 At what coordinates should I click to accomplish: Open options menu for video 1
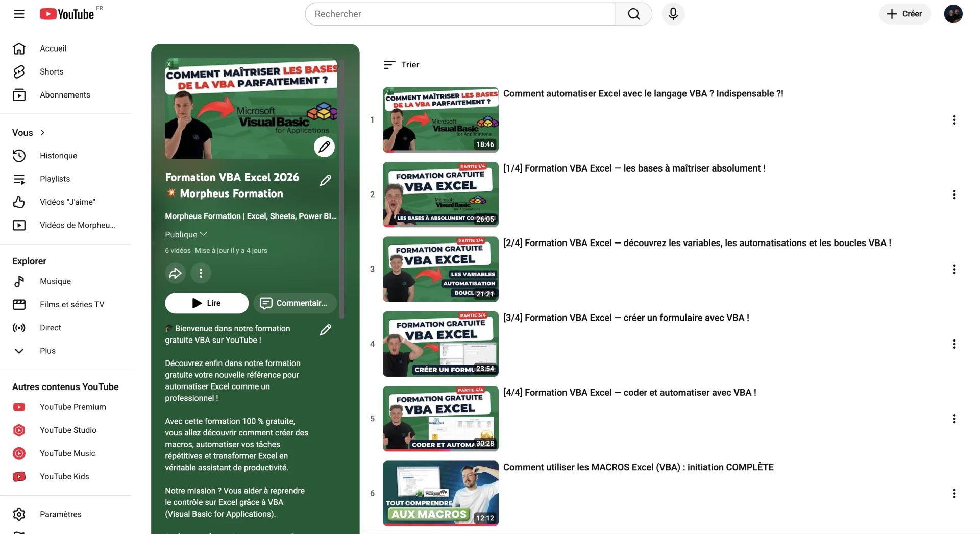point(954,120)
